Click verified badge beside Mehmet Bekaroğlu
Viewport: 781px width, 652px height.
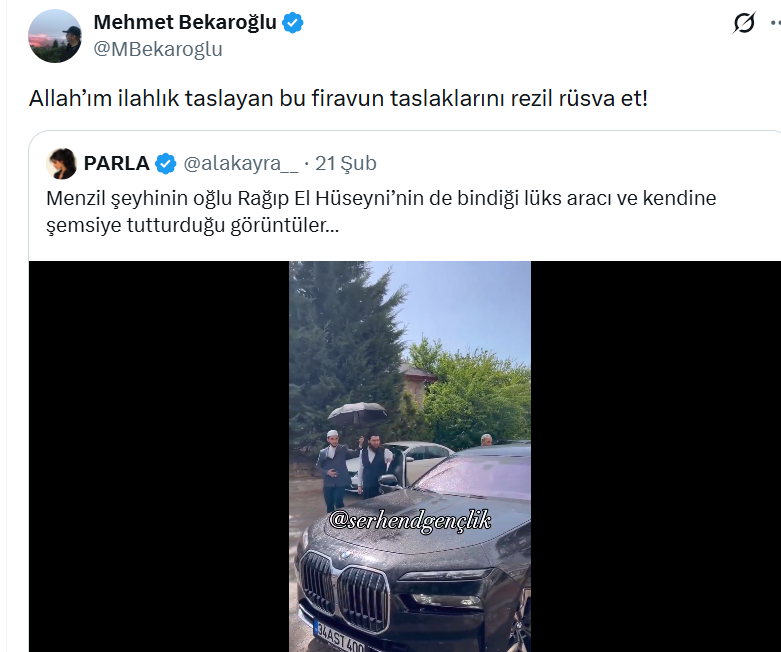(293, 23)
